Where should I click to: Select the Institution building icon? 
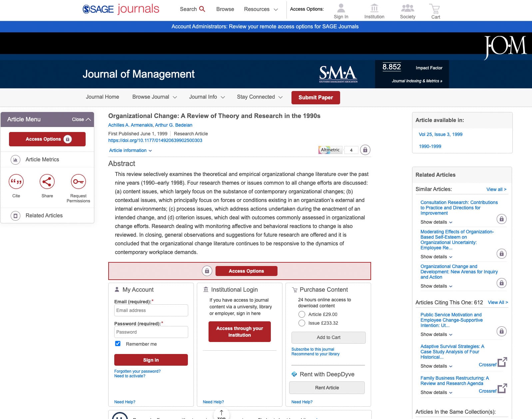374,8
